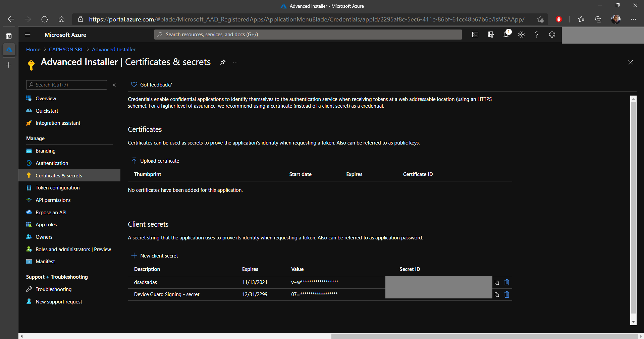The image size is (644, 339).
Task: Open portal settings gear
Action: [521, 35]
